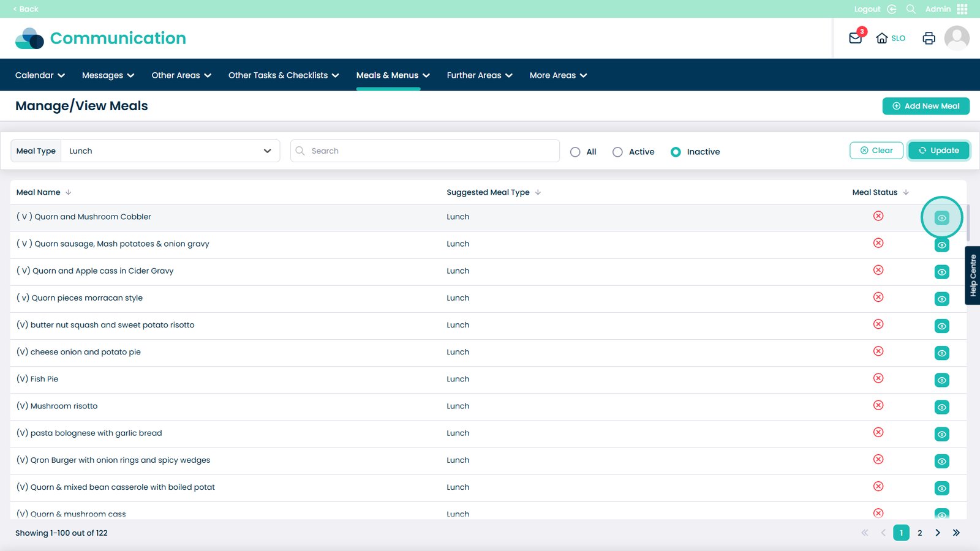Open the apps grid icon beside Admin
This screenshot has height=551, width=980.
coord(962,9)
